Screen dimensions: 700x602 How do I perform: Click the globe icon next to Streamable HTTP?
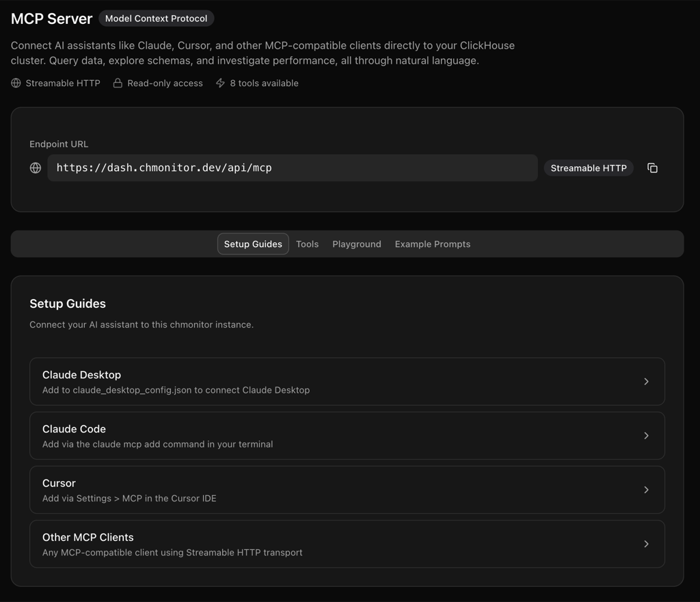coord(16,83)
